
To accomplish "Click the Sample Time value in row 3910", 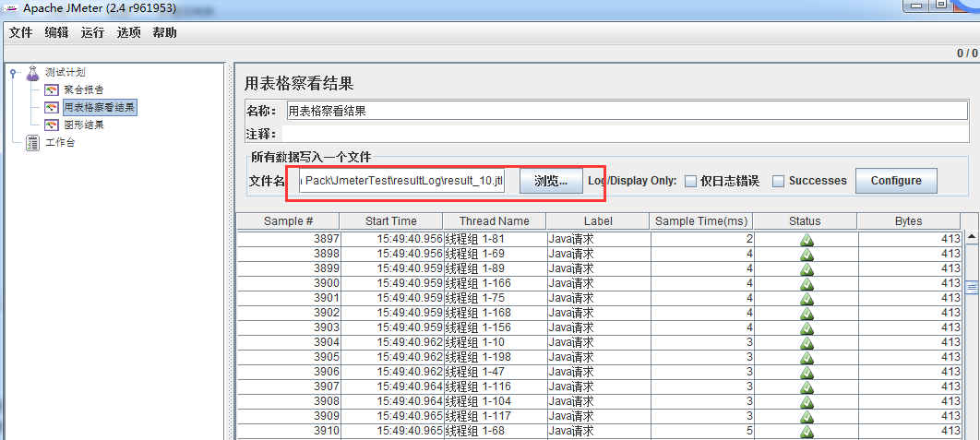I will (x=702, y=431).
